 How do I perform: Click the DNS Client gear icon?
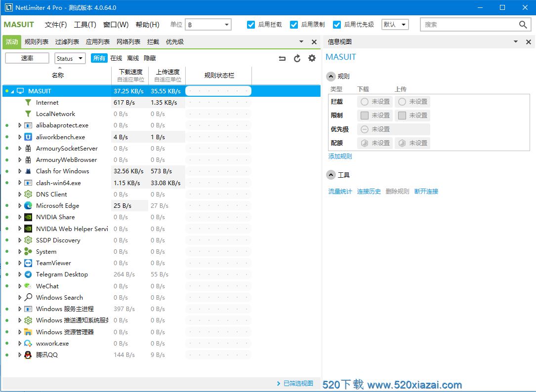[x=28, y=194]
